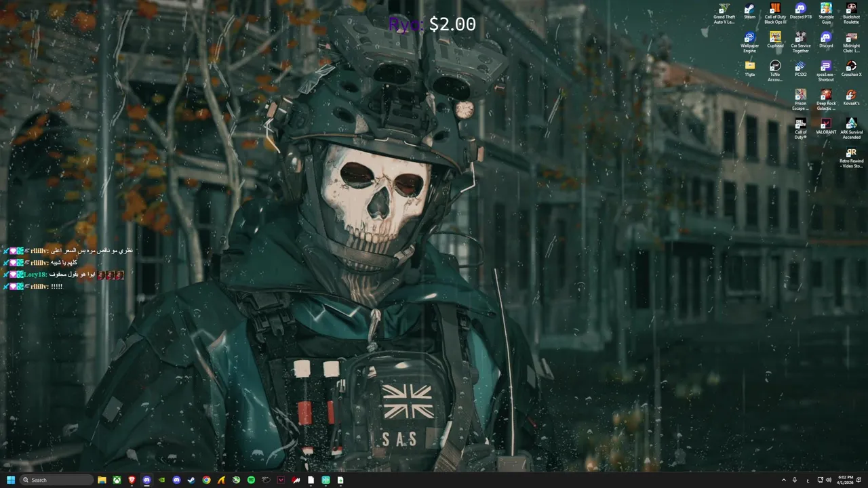
Task: Select the Call of Duty Black Ops III shortcut
Action: 775,14
